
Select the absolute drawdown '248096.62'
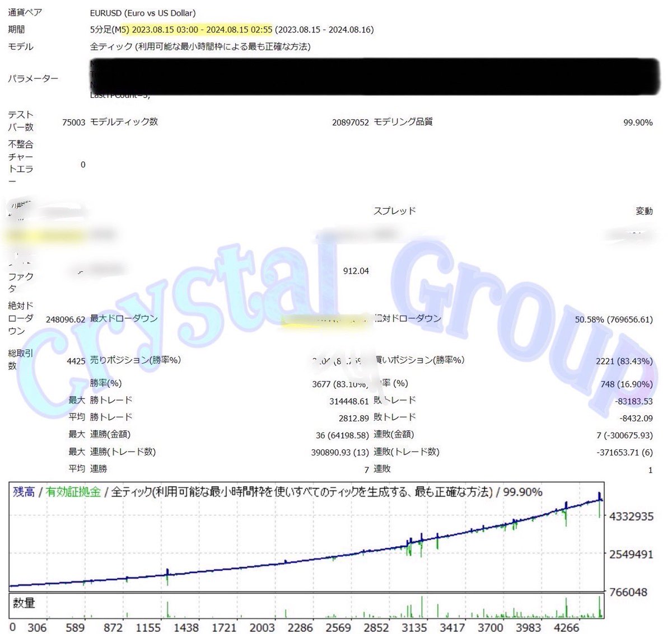(x=66, y=320)
